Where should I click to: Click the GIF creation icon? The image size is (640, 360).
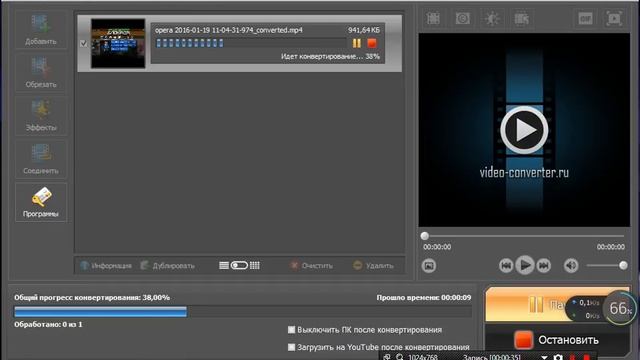click(585, 18)
